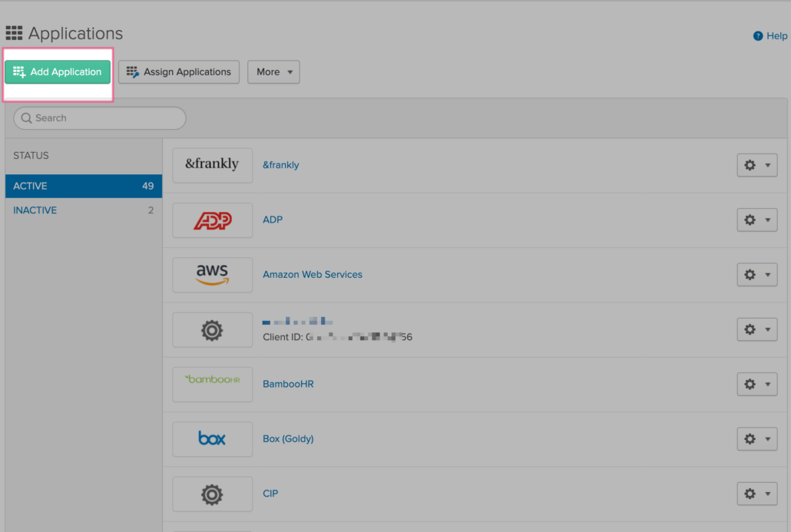Screen dimensions: 791x532
Task: Click the red ADP logo
Action: pyautogui.click(x=213, y=220)
